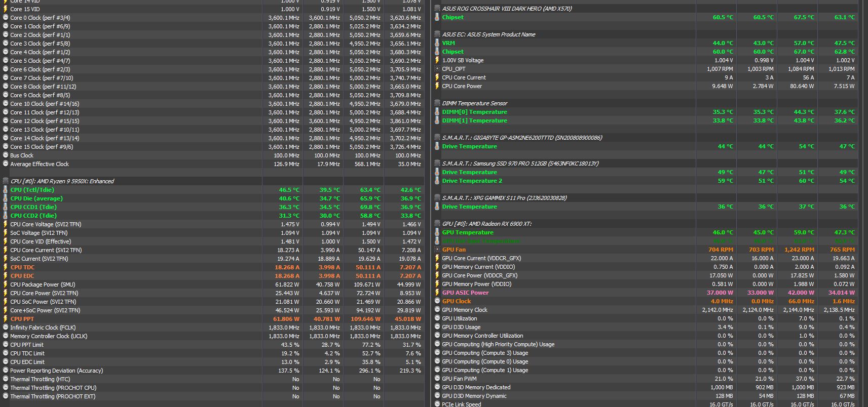This screenshot has width=868, height=407.
Task: Select the Average Effective Clock row
Action: pos(40,164)
